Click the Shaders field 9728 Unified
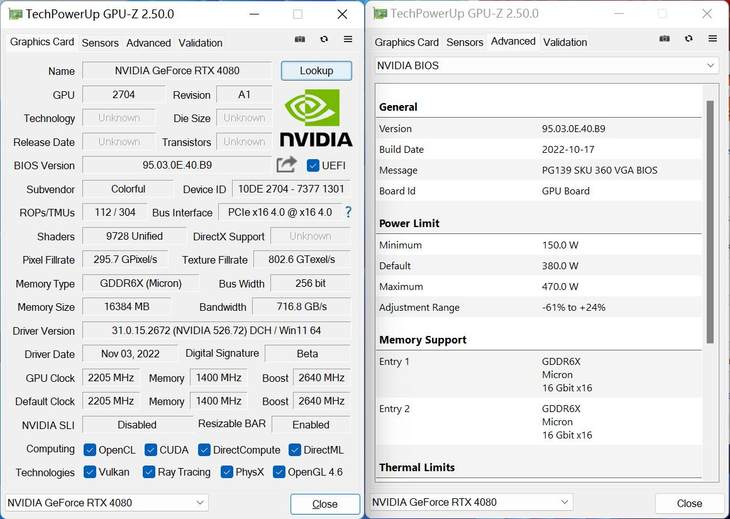The height and width of the screenshot is (519, 730). 134,236
